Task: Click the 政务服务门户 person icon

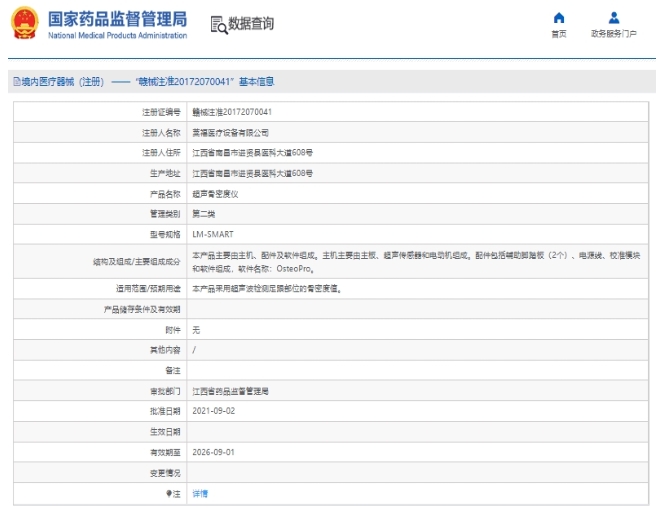Action: tap(614, 18)
